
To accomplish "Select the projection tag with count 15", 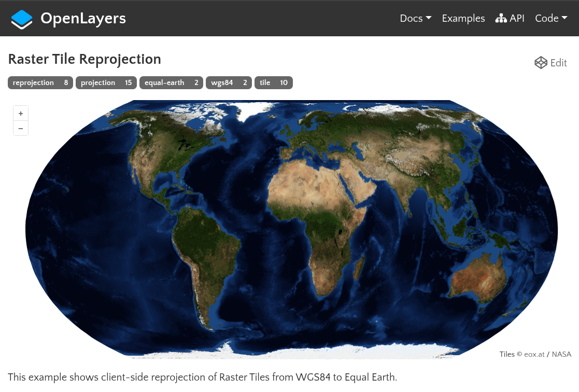I will click(x=106, y=83).
